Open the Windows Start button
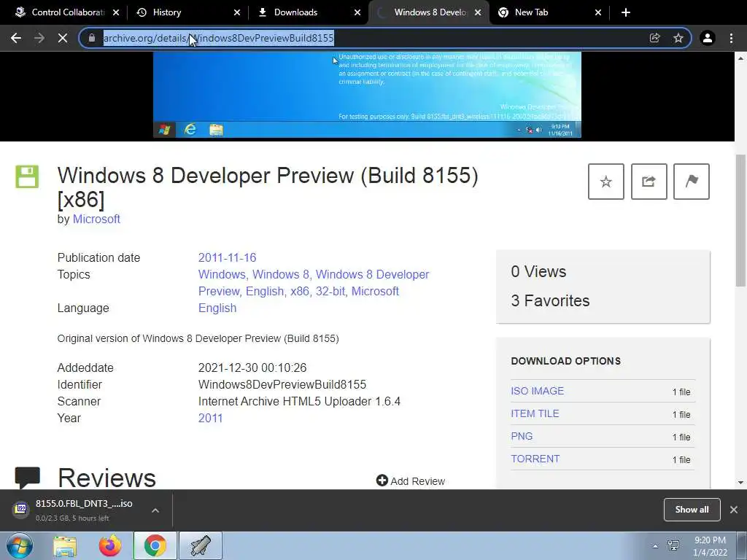 20,545
